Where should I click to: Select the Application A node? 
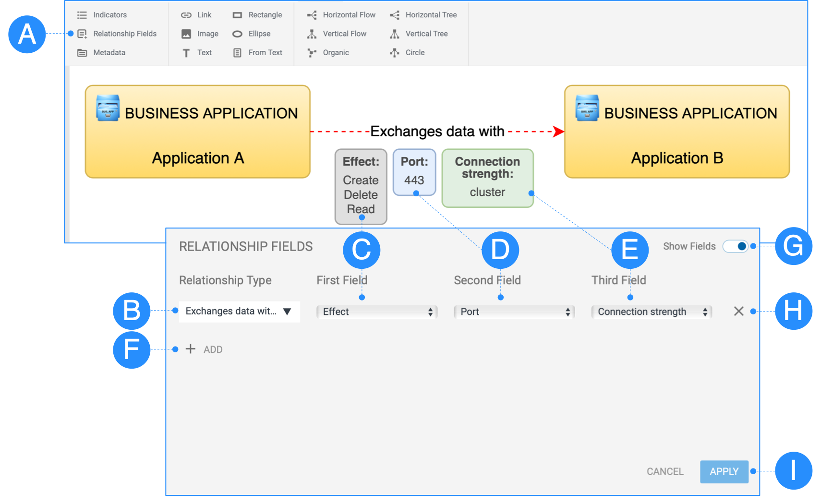click(198, 132)
